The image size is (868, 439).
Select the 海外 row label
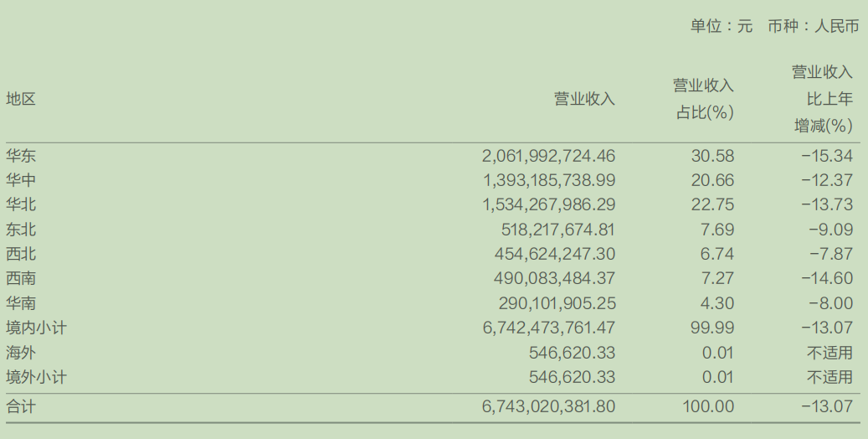click(x=21, y=353)
